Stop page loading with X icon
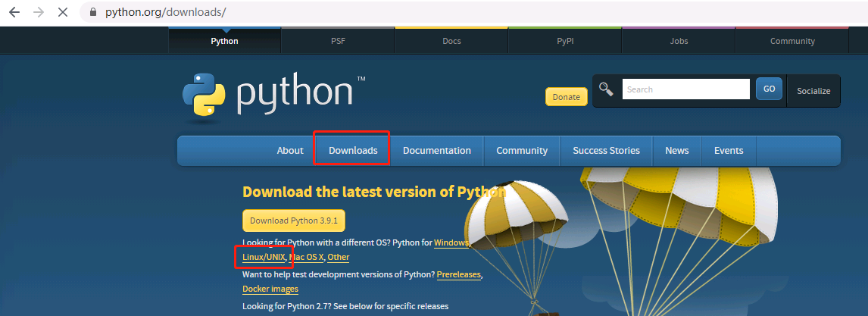Image resolution: width=868 pixels, height=316 pixels. [63, 12]
